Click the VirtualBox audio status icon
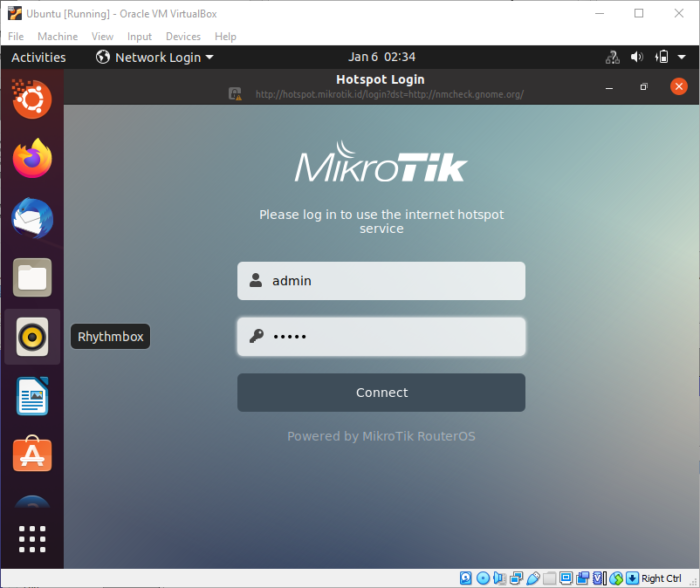 click(500, 578)
